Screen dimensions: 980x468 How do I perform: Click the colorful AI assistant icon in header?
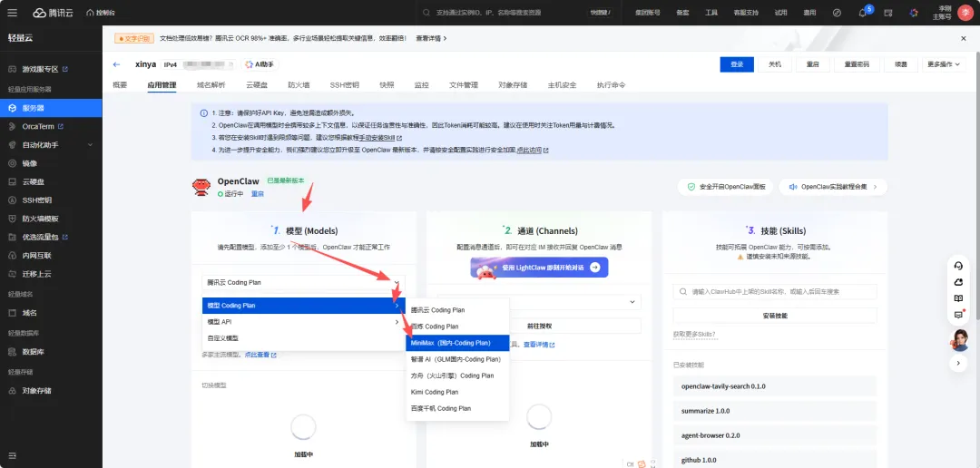tap(914, 13)
